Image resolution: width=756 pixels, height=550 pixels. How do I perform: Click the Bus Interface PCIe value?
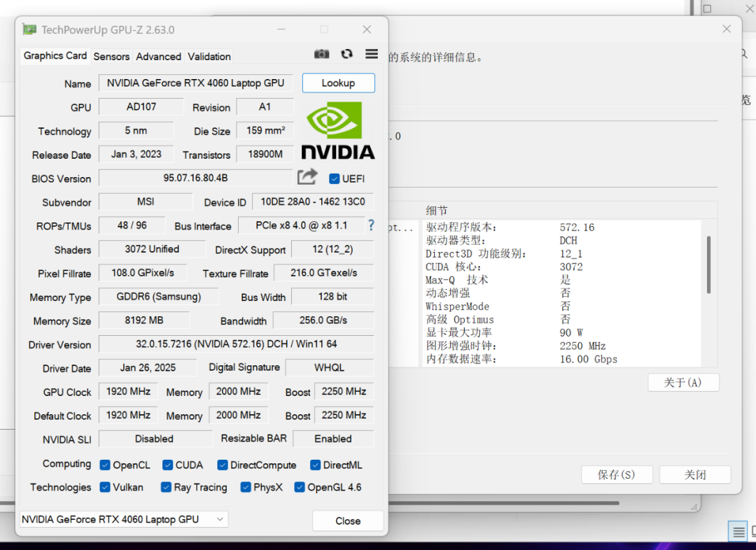pos(301,225)
